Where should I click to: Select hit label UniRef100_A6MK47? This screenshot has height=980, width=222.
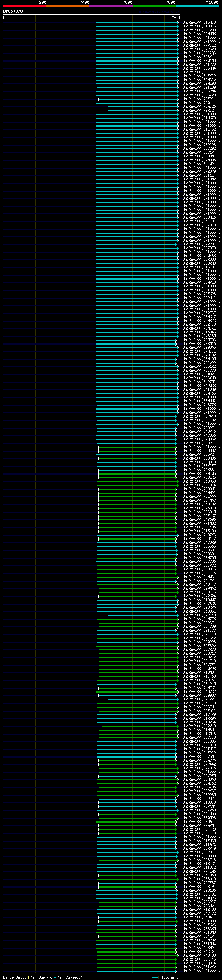click(199, 316)
